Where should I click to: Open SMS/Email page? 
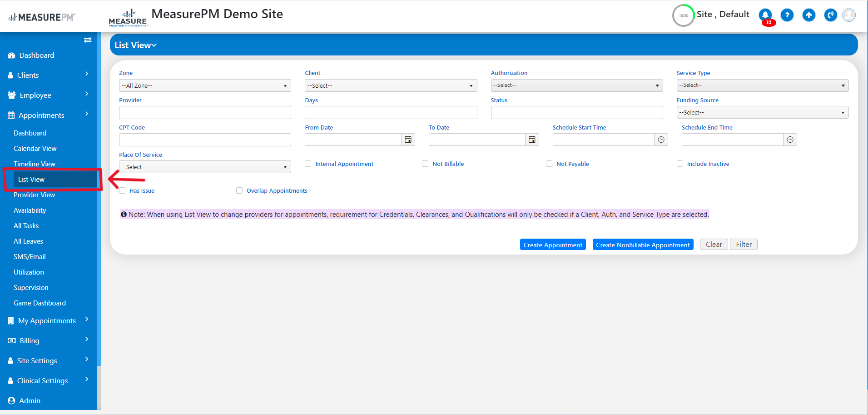tap(30, 257)
